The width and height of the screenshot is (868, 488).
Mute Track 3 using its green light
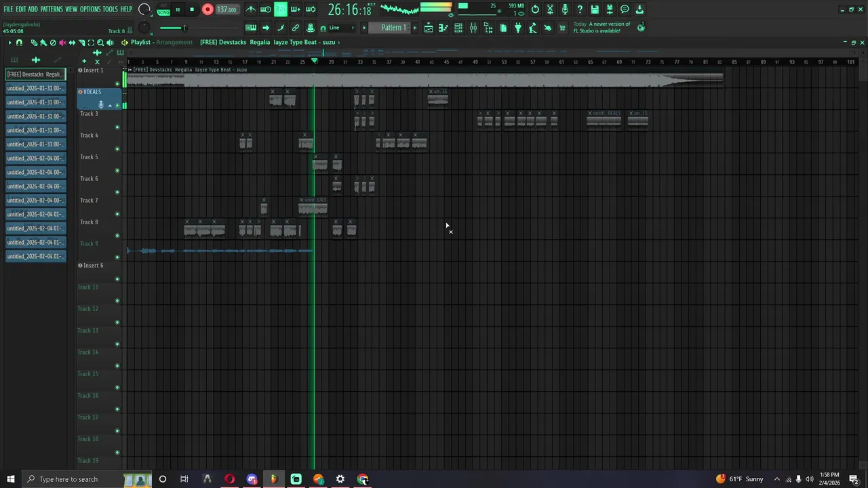click(x=117, y=127)
